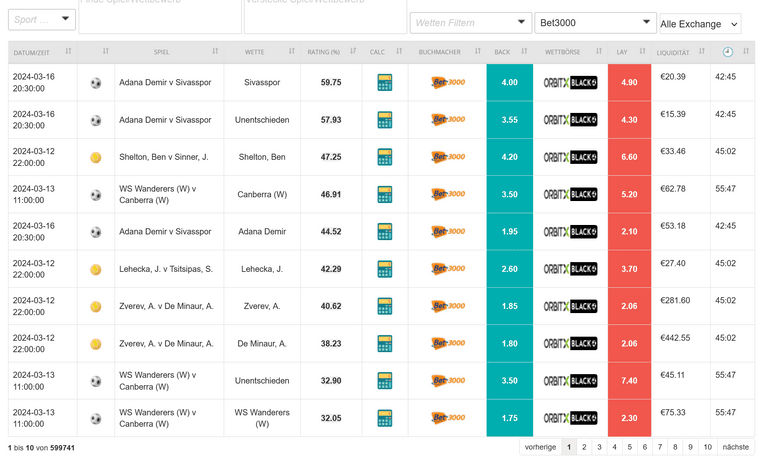Go to page 2
Image resolution: width=760 pixels, height=459 pixels.
pyautogui.click(x=584, y=447)
